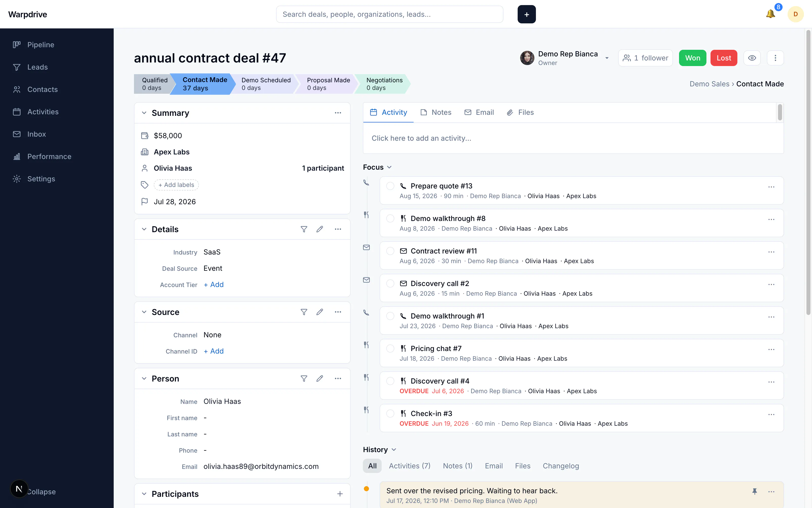Mark deal as Lost
The height and width of the screenshot is (508, 812).
pos(724,58)
